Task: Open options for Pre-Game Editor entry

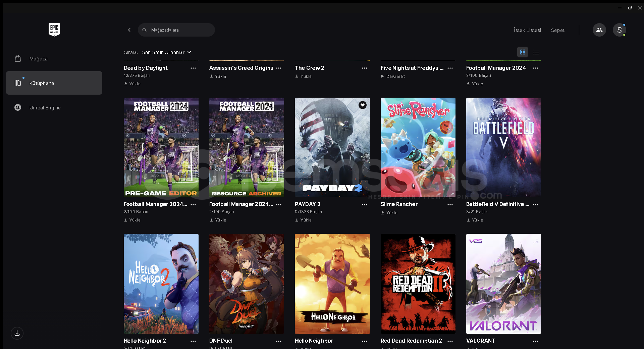Action: click(193, 204)
